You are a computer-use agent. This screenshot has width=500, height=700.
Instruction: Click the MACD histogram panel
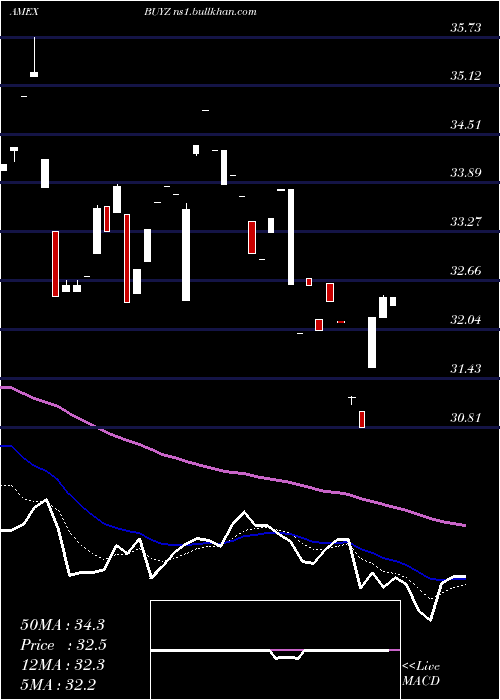[275, 650]
